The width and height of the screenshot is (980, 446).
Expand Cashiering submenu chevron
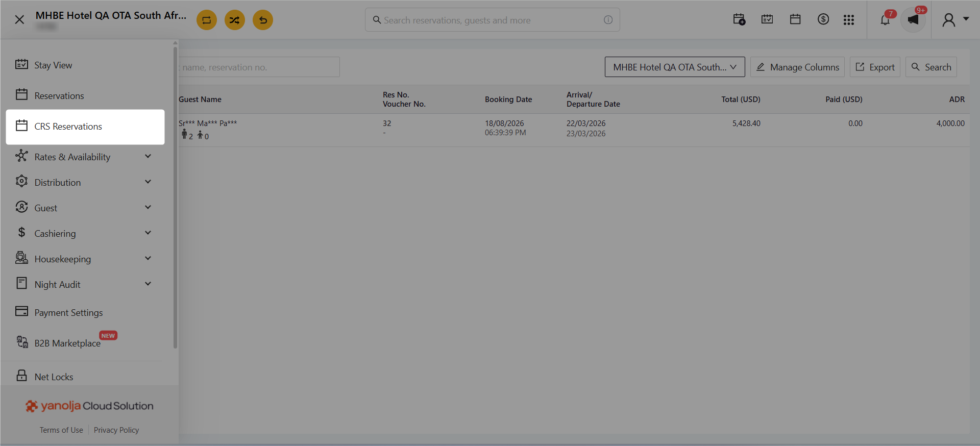pos(148,233)
